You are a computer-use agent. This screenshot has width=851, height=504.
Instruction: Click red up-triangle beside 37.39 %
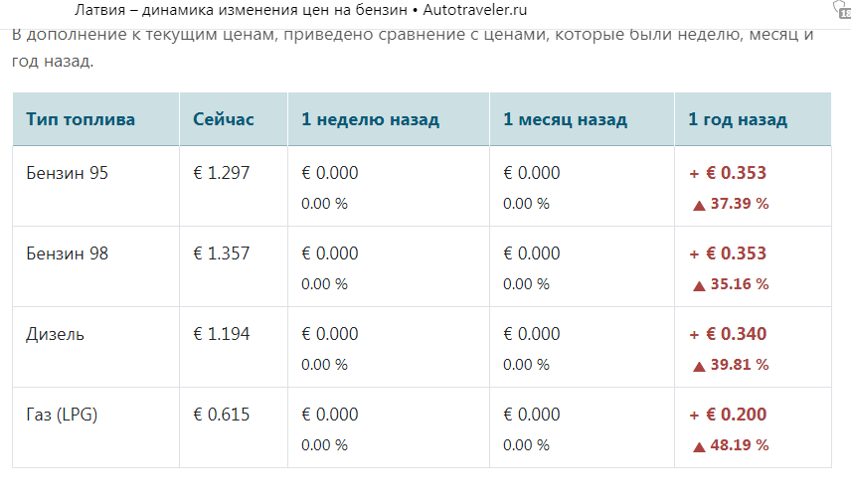[699, 206]
